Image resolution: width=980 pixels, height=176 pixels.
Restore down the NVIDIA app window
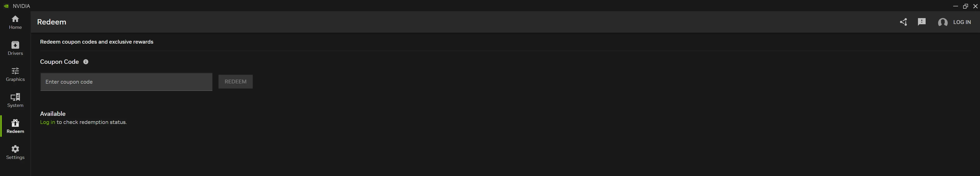(x=965, y=6)
